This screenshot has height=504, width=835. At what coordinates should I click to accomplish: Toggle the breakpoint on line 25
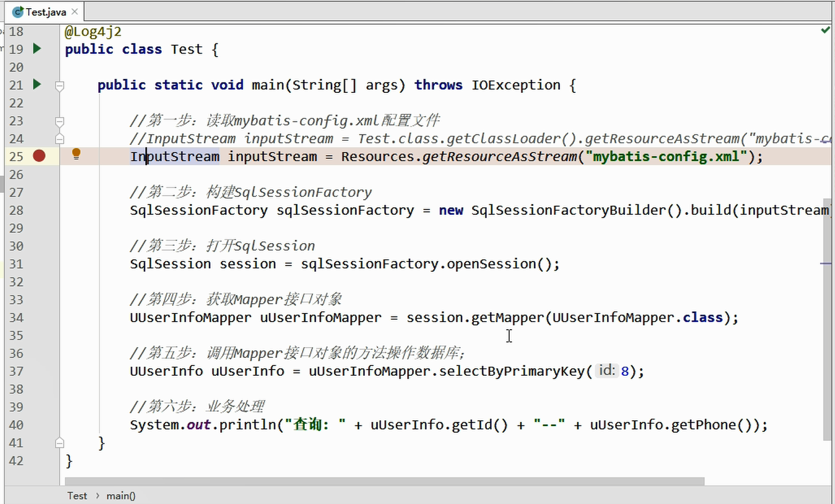(x=39, y=156)
